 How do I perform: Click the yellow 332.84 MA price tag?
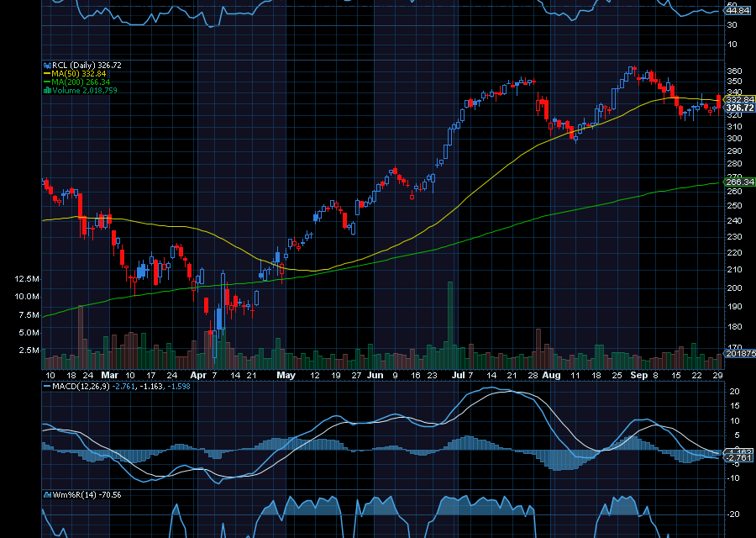tap(739, 99)
